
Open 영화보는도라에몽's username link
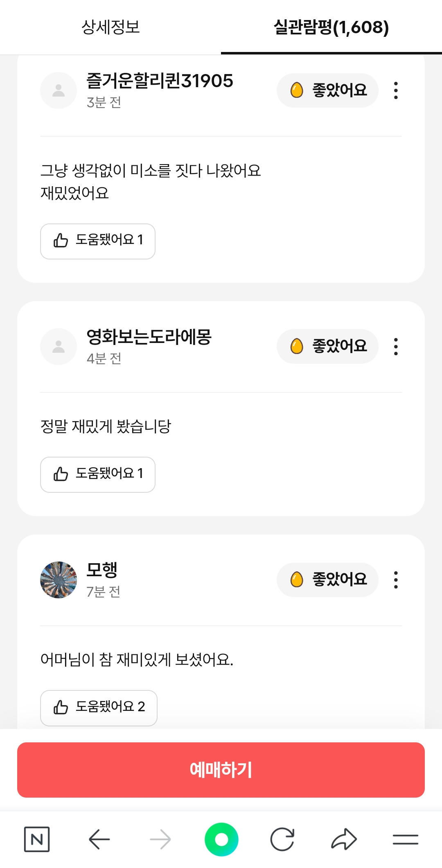pos(149,337)
